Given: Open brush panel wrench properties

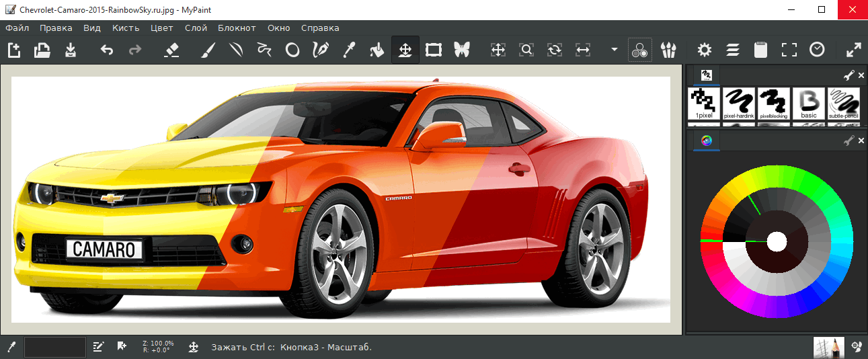Looking at the screenshot, I should (849, 75).
